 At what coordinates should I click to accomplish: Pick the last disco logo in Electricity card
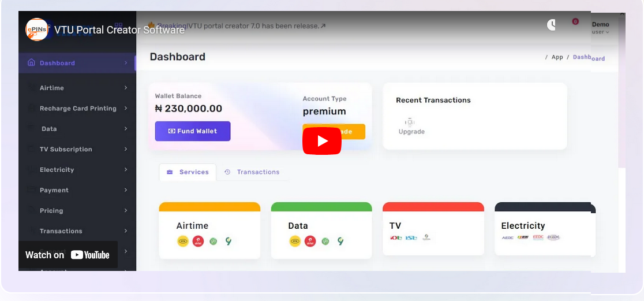tap(553, 237)
